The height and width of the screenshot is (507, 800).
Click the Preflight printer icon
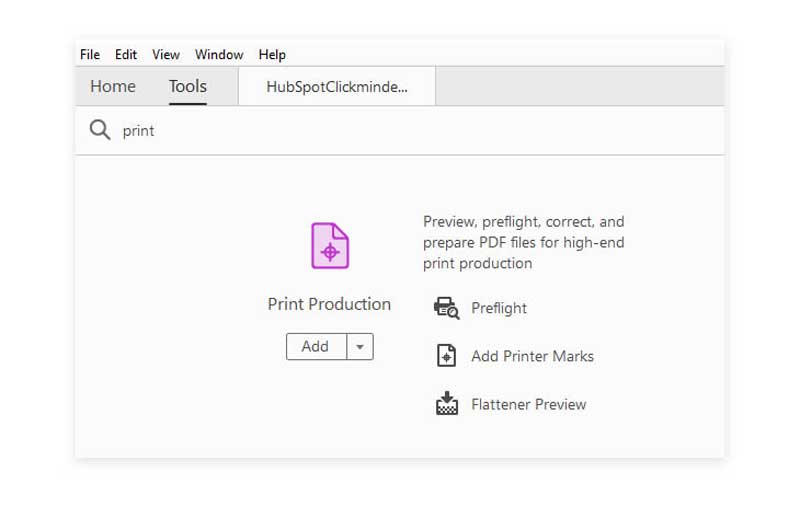[x=446, y=308]
